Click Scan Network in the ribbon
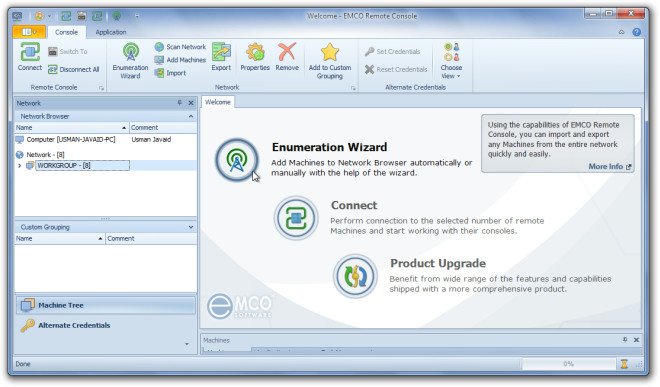 coord(180,47)
